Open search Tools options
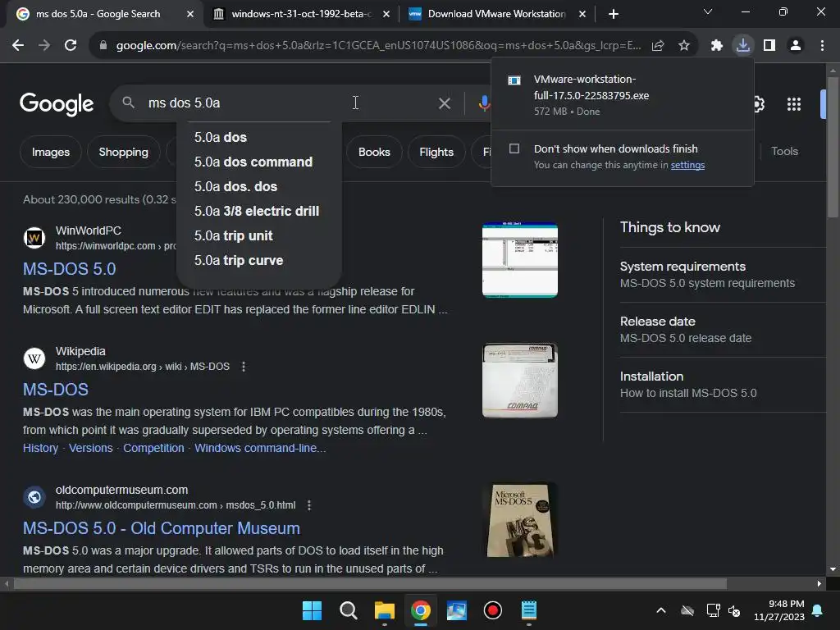 (784, 152)
